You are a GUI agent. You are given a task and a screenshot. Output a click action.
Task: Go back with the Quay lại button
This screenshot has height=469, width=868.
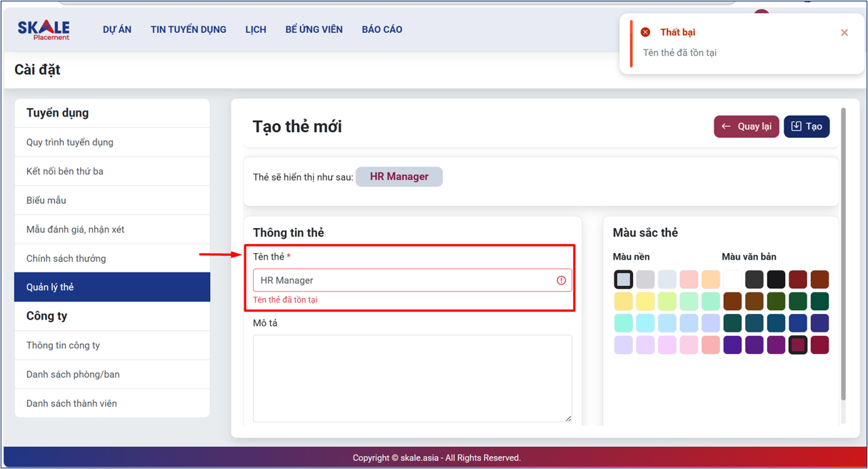click(x=746, y=127)
